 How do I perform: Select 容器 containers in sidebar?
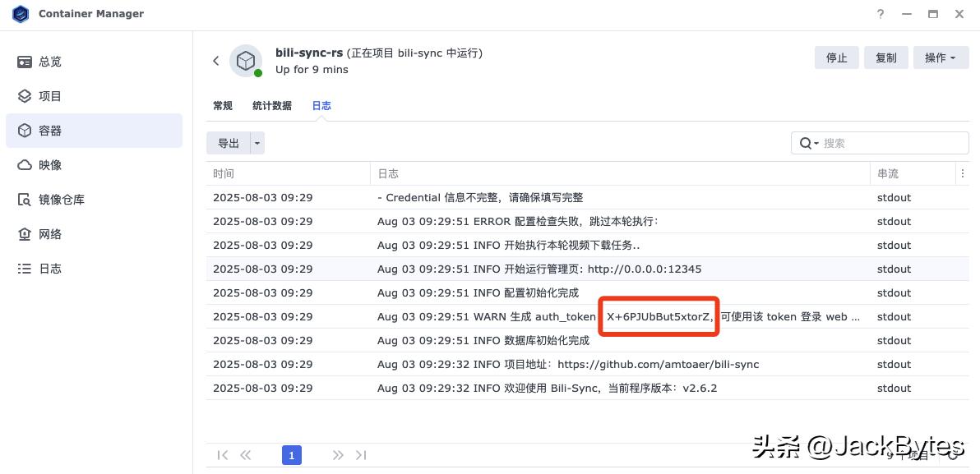[94, 131]
